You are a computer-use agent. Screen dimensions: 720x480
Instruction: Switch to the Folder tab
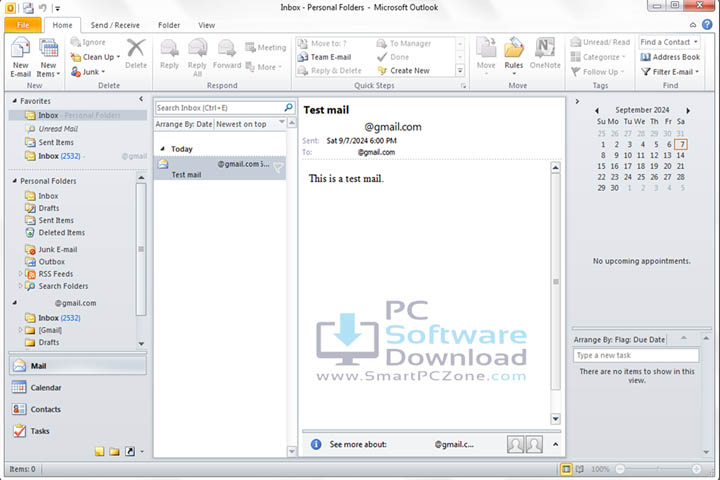click(169, 25)
